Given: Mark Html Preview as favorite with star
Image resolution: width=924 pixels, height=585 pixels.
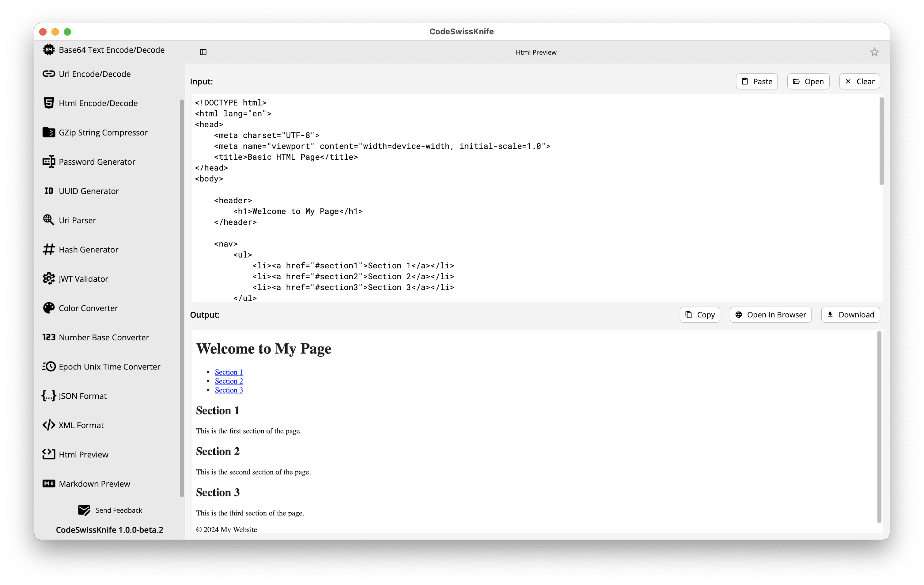Looking at the screenshot, I should [x=874, y=52].
